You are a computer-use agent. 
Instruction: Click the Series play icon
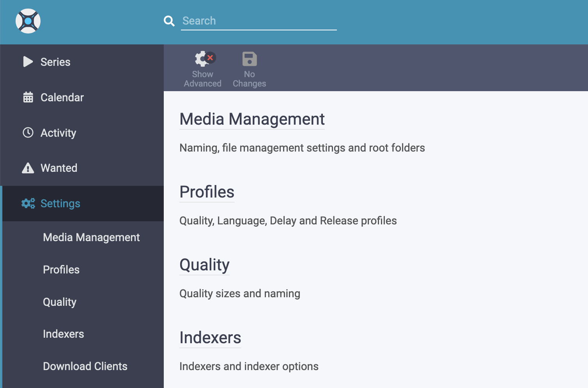pos(28,62)
